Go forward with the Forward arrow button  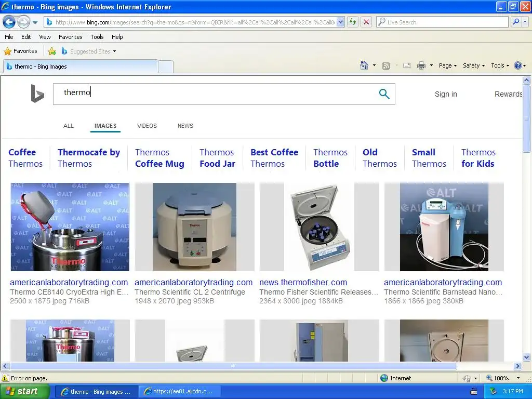tap(23, 22)
